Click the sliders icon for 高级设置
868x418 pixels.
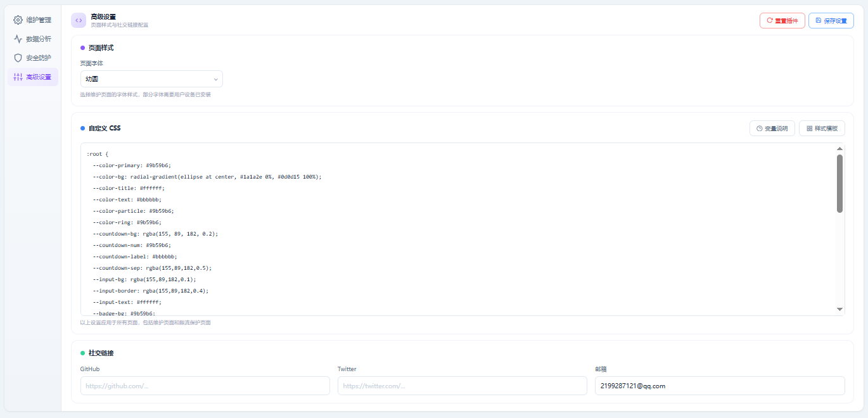pos(18,77)
